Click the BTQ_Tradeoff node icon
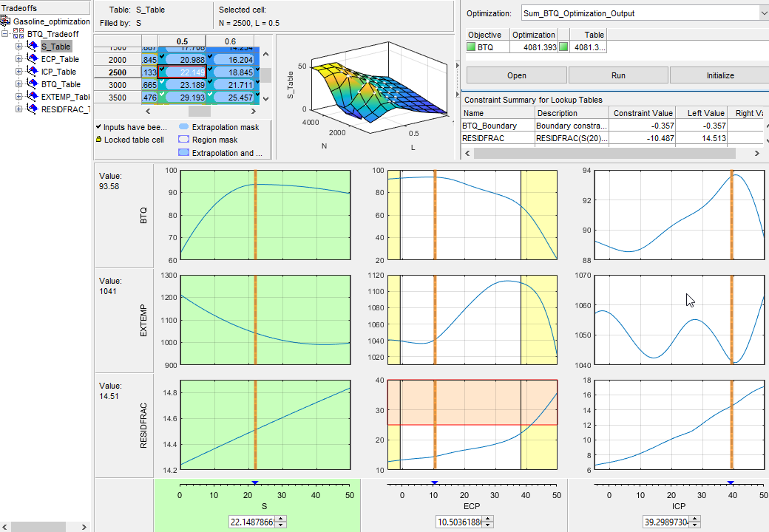The height and width of the screenshot is (532, 769). tap(18, 33)
